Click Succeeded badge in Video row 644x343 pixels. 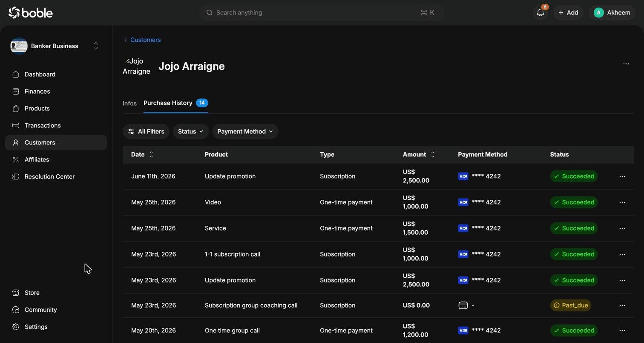coord(574,202)
